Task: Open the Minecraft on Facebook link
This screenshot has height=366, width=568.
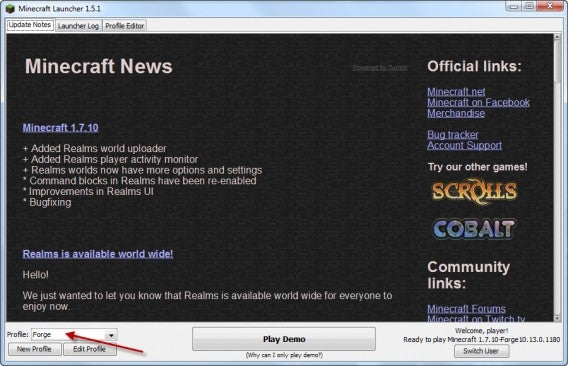Action: point(478,103)
